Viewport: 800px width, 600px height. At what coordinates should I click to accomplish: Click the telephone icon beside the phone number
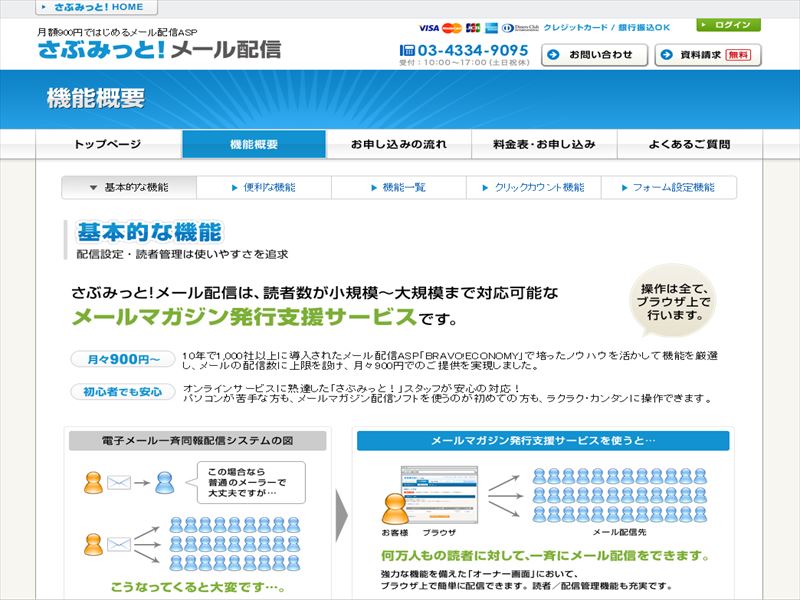click(407, 50)
